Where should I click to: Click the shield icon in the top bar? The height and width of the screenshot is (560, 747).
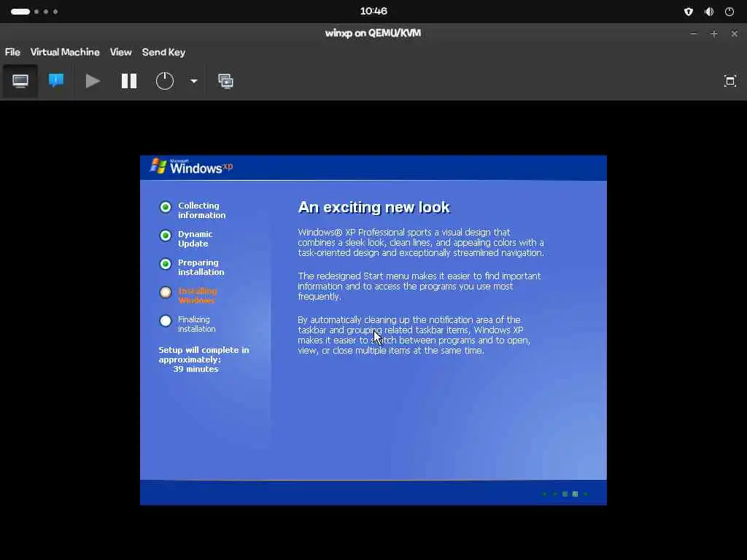pyautogui.click(x=689, y=12)
